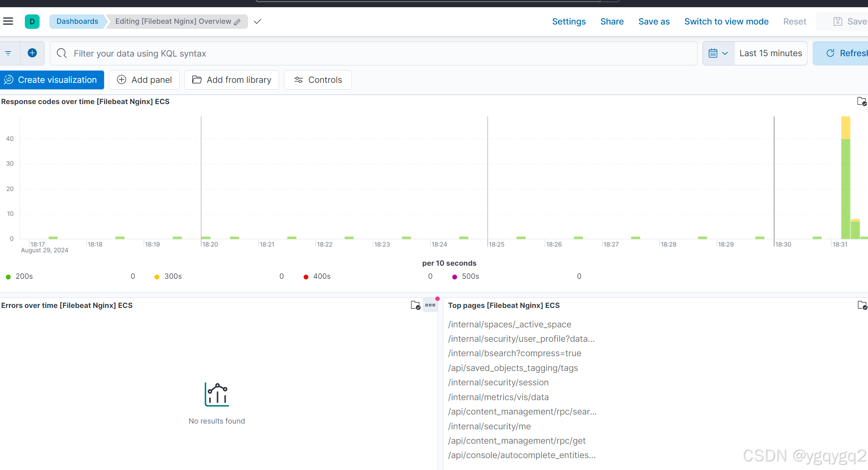Image resolution: width=868 pixels, height=470 pixels.
Task: Go to Dashboards breadcrumb
Action: (77, 21)
